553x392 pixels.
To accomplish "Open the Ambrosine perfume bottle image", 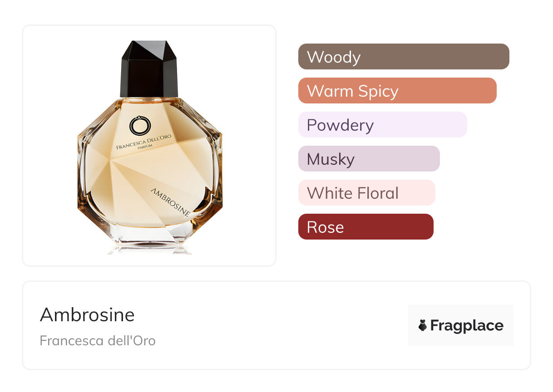I will pyautogui.click(x=149, y=147).
